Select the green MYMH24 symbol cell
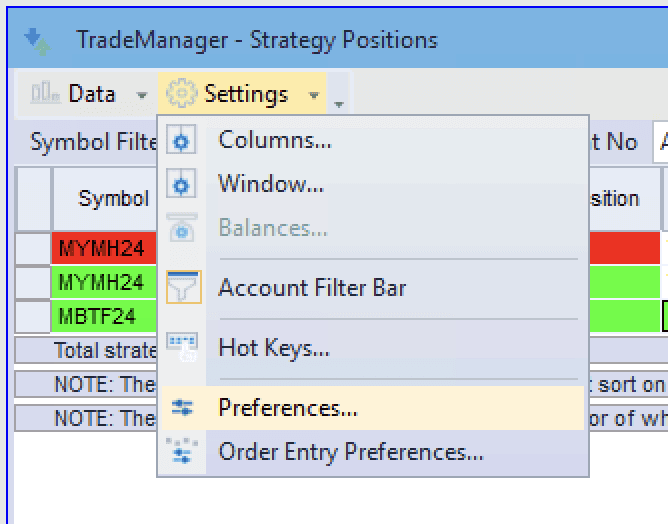This screenshot has width=668, height=524. tap(104, 282)
